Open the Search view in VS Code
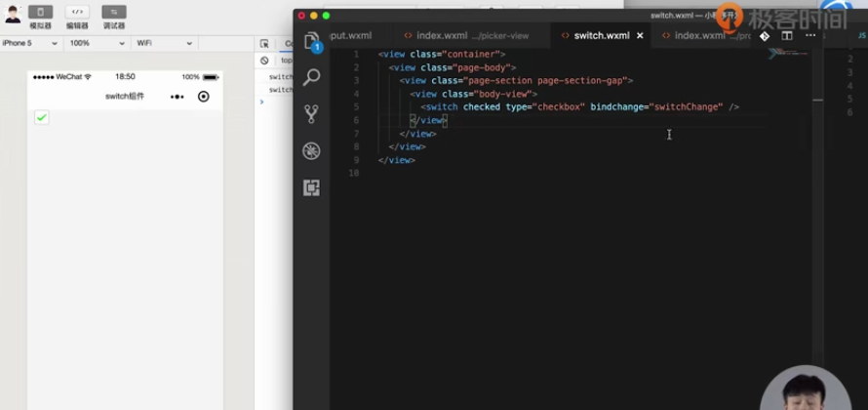Image resolution: width=868 pixels, height=410 pixels. [x=312, y=77]
